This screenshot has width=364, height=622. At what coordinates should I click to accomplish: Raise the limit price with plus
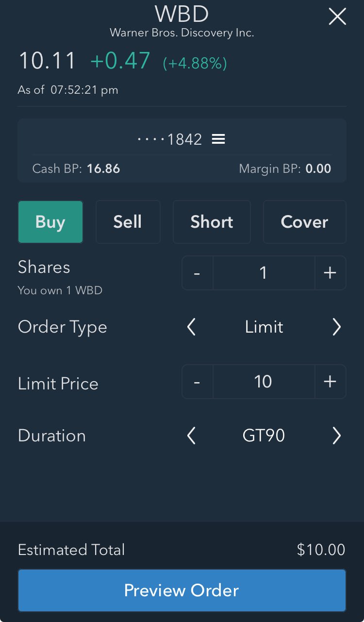point(330,382)
